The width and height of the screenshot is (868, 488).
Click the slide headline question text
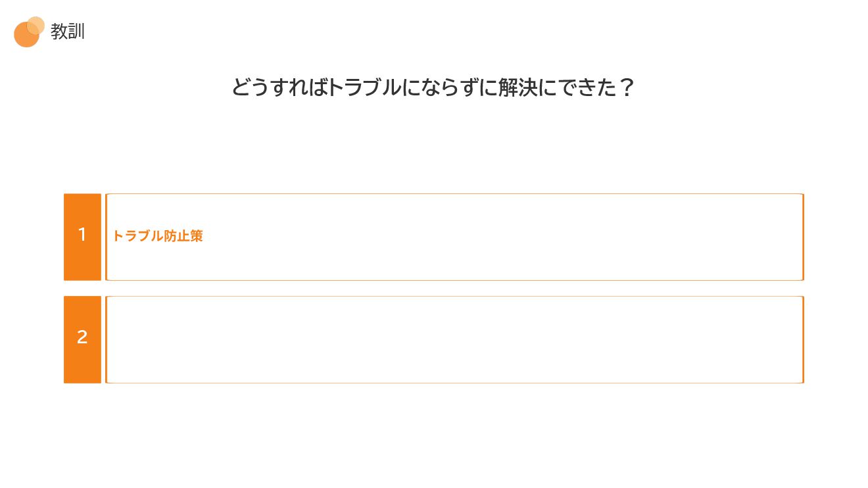(433, 87)
